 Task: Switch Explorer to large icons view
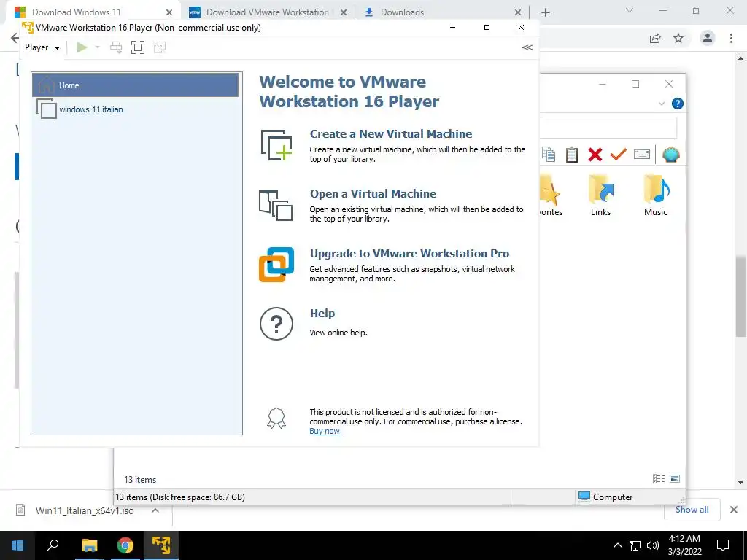675,478
